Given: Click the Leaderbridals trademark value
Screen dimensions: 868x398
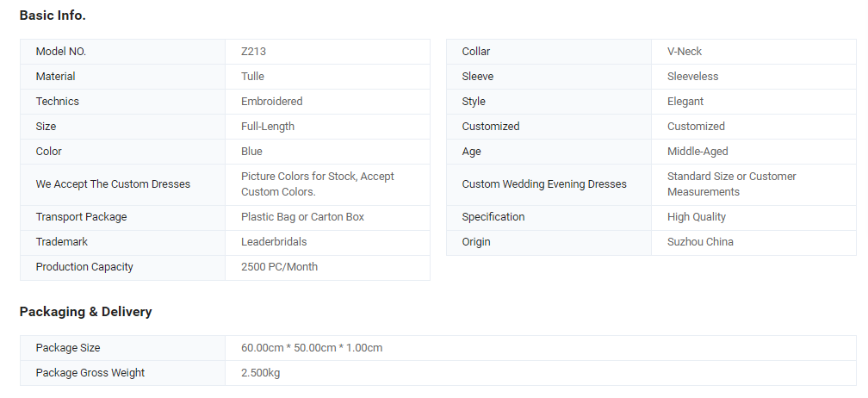Looking at the screenshot, I should tap(274, 242).
